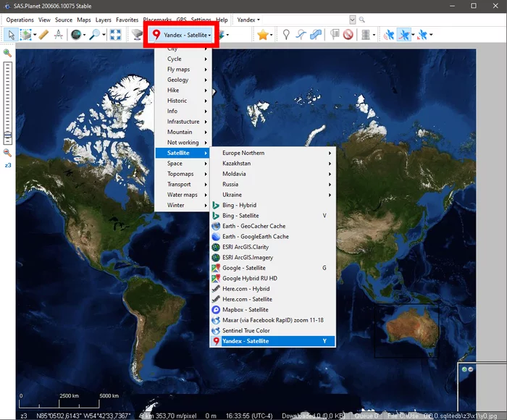Select Here.com - Hybrid map
The width and height of the screenshot is (507, 420).
272,289
